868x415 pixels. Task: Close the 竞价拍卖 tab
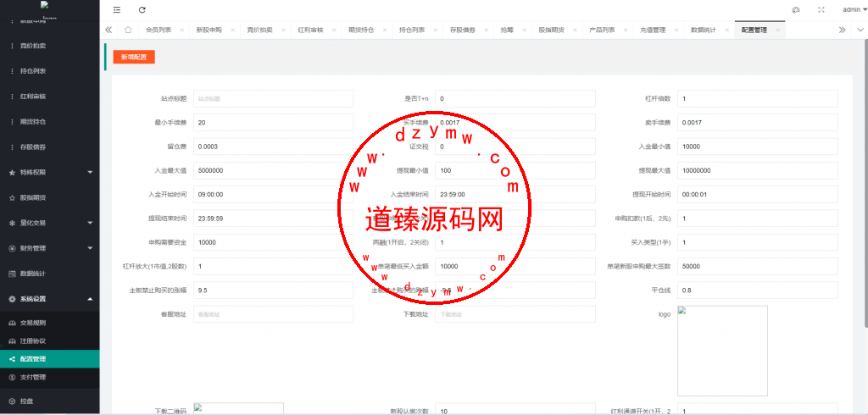click(283, 30)
